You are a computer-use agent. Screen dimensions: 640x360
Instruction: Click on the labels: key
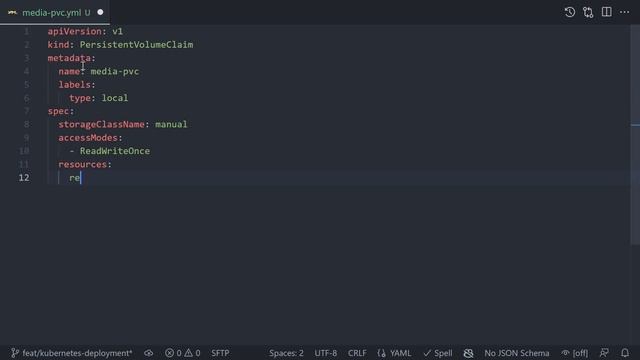pyautogui.click(x=77, y=84)
